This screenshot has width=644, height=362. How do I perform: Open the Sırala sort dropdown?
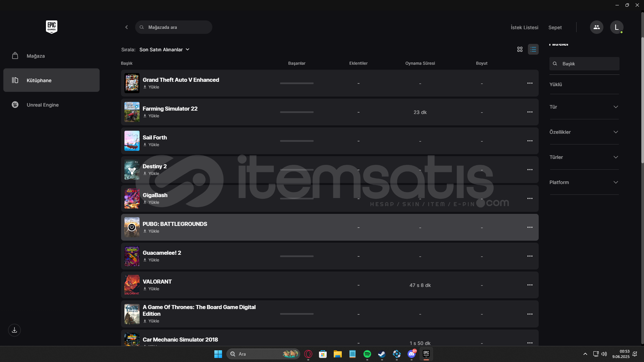[164, 50]
